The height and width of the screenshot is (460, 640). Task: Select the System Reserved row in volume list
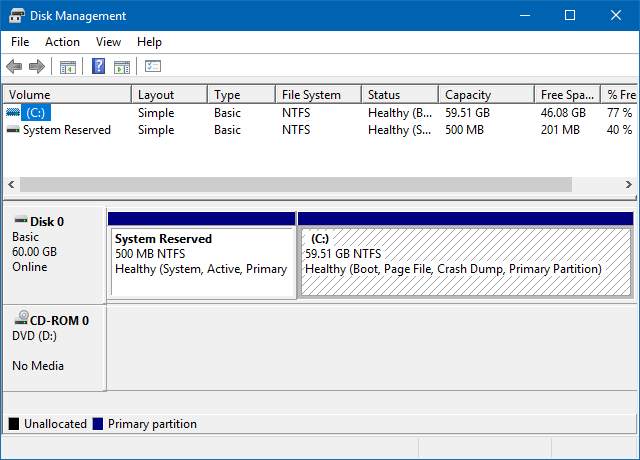pos(66,130)
